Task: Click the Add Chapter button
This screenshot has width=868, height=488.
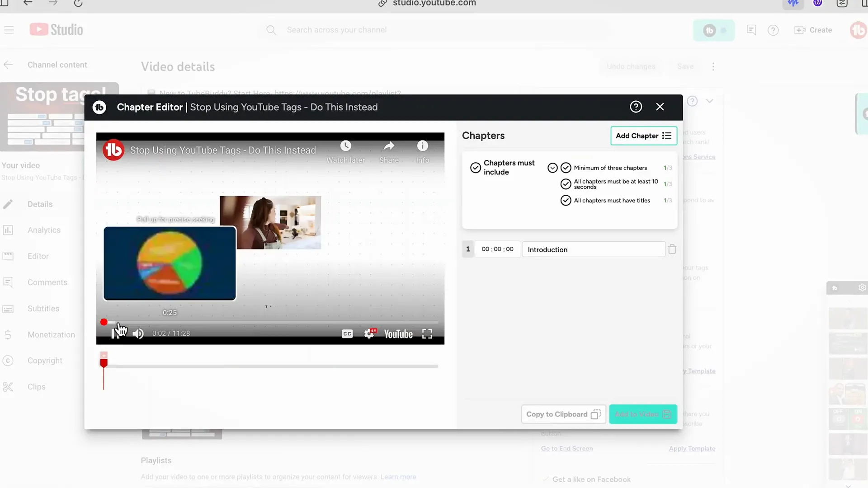Action: pos(644,136)
